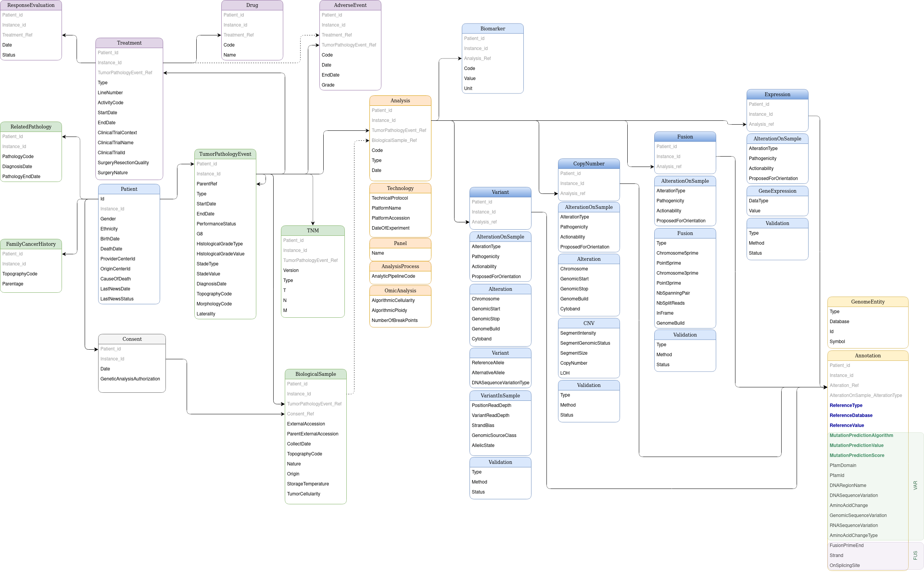This screenshot has width=924, height=572.
Task: Click the Biomarker table header
Action: [x=493, y=28]
